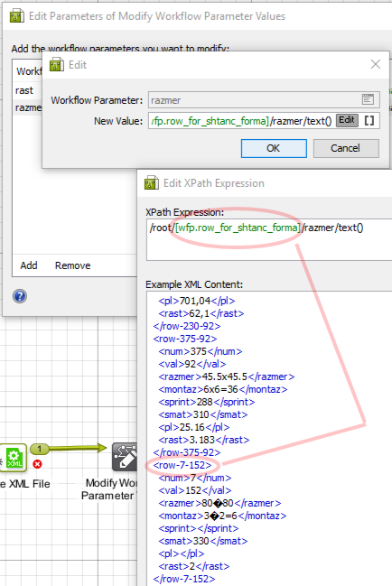Image resolution: width=392 pixels, height=586 pixels.
Task: Click Cancel in the Edit dialog
Action: pyautogui.click(x=346, y=148)
